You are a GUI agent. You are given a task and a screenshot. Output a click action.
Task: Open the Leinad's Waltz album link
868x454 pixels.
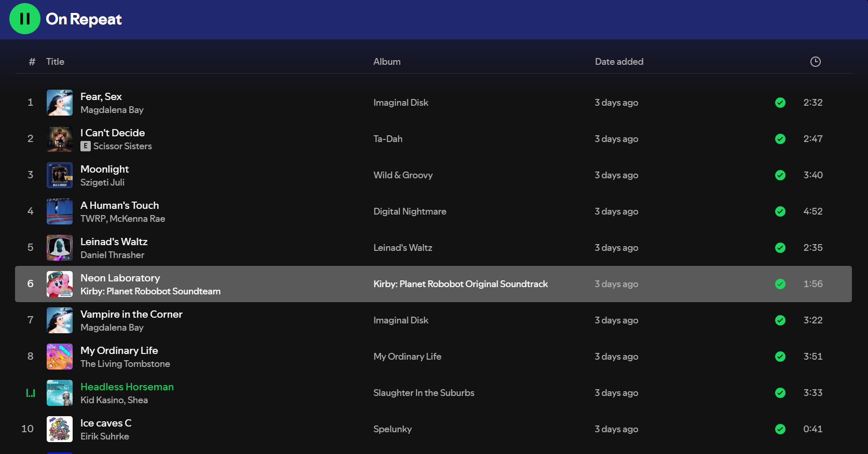click(403, 248)
